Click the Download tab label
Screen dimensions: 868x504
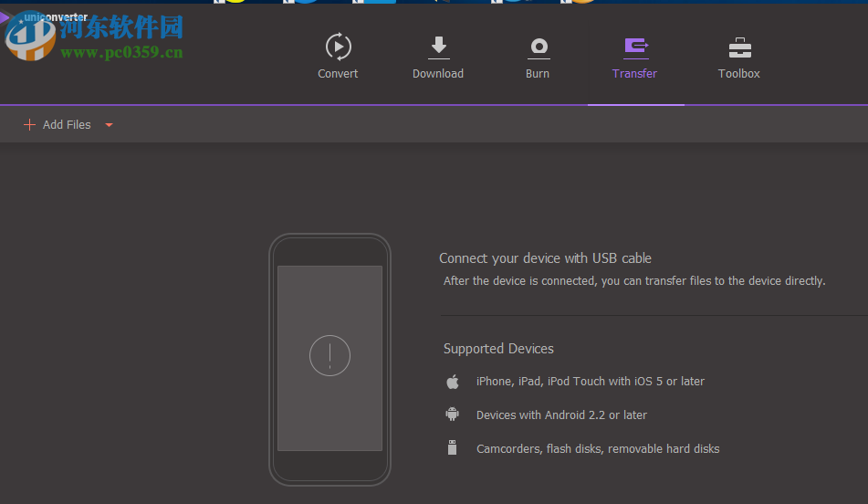click(x=438, y=74)
